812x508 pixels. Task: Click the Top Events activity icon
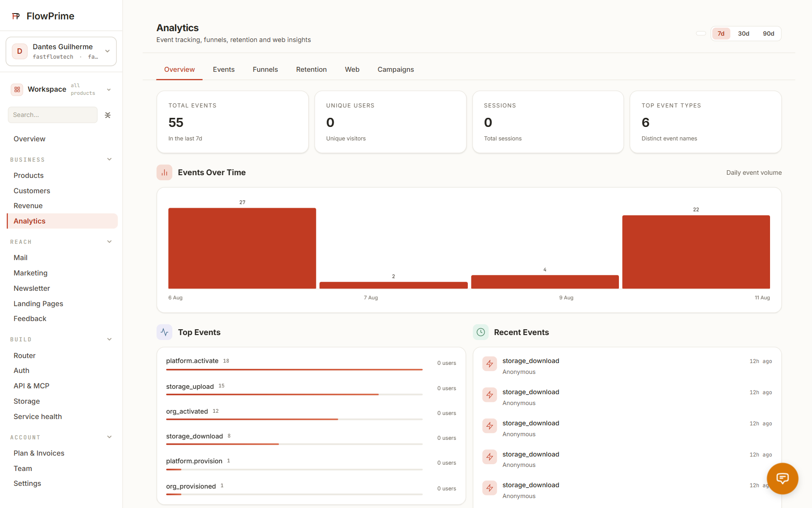click(165, 332)
